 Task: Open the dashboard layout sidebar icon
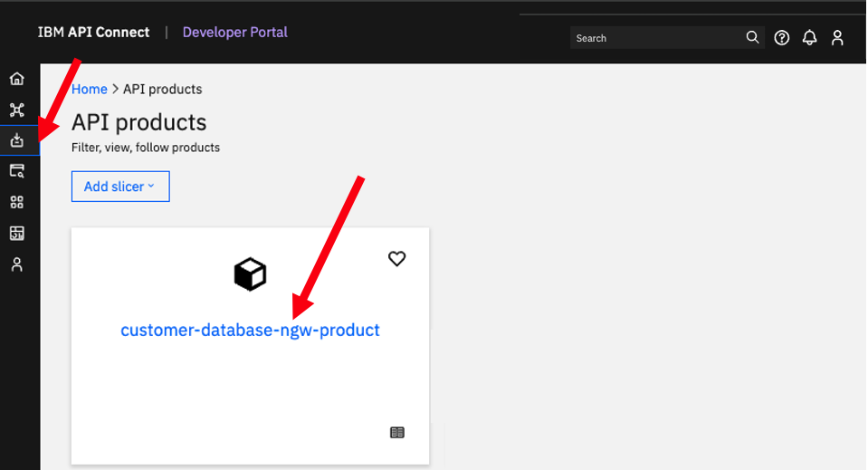click(x=16, y=233)
